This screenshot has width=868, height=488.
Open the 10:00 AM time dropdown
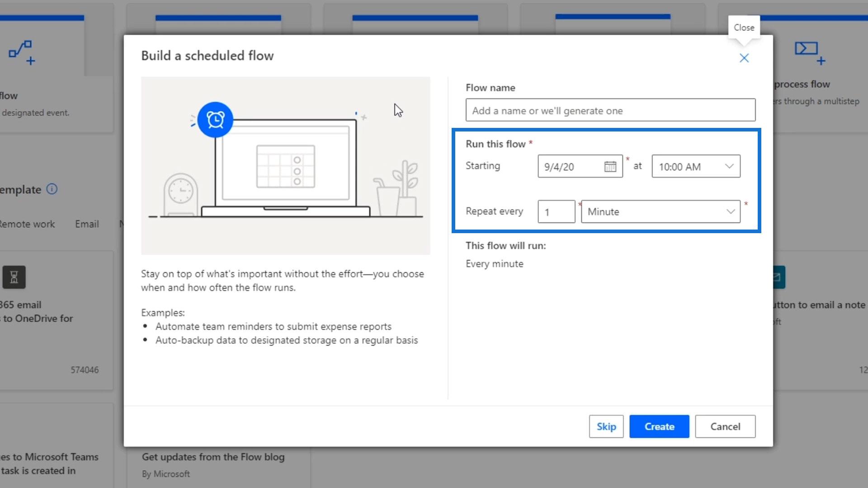pos(695,167)
